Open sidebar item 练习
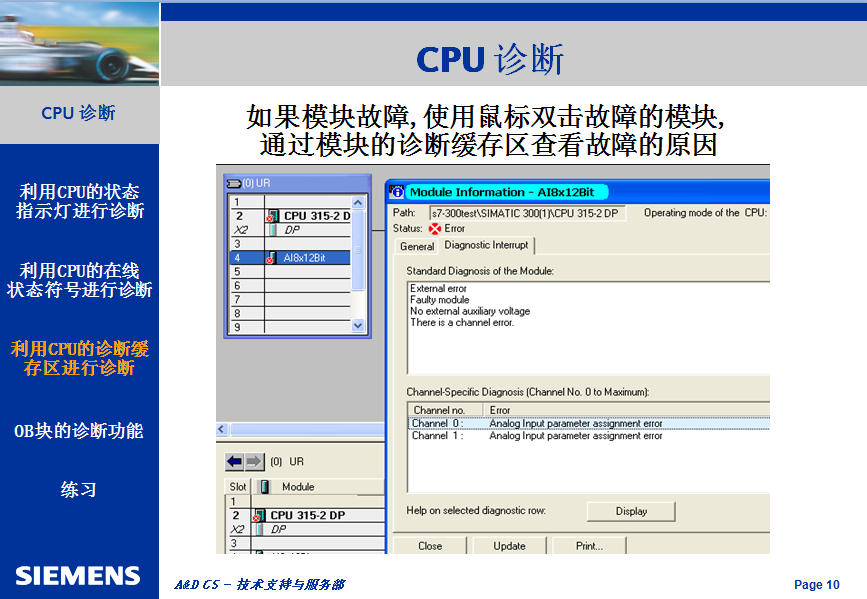 (79, 489)
